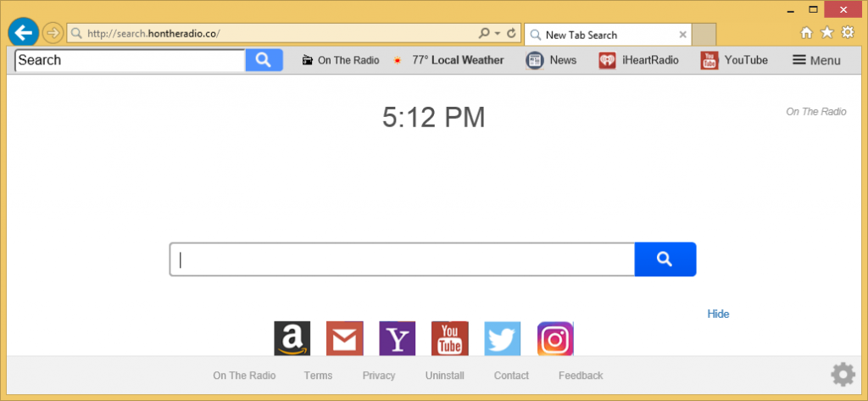Open the Amazon shortcut tile
The width and height of the screenshot is (868, 401).
point(292,338)
